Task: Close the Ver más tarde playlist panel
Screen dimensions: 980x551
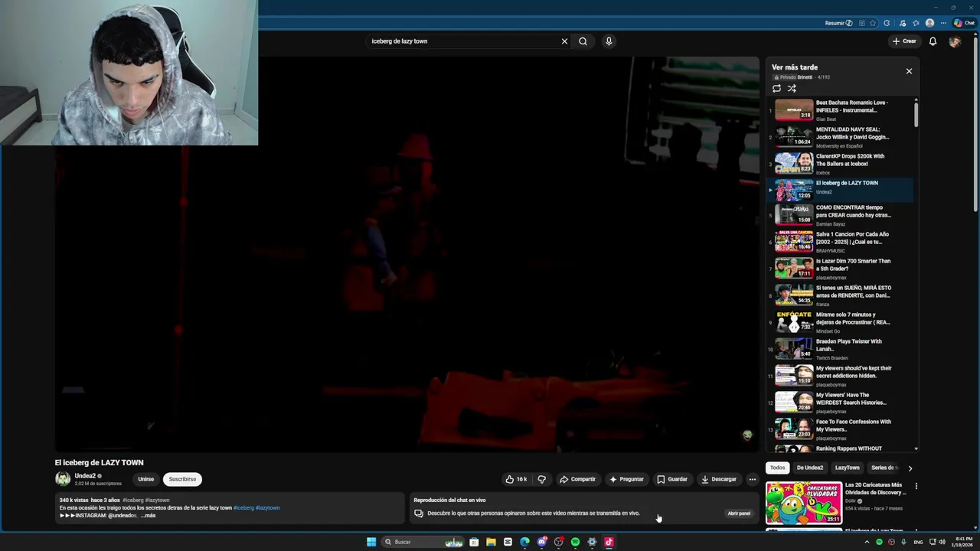Action: tap(909, 71)
